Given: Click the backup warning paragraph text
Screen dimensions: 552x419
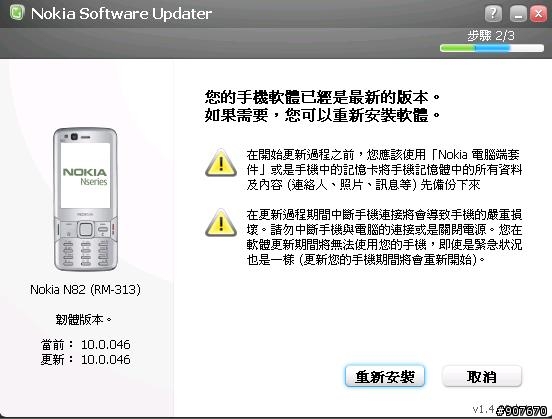Looking at the screenshot, I should (x=384, y=169).
